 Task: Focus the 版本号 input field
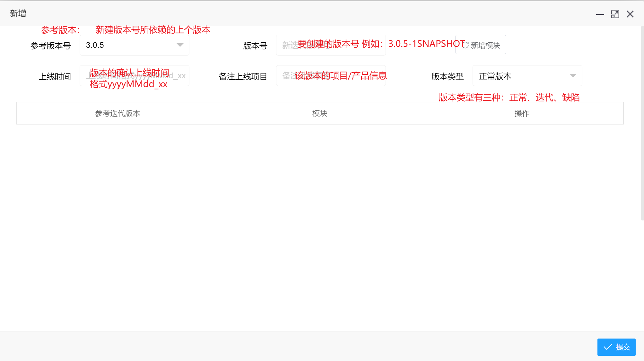(x=331, y=45)
